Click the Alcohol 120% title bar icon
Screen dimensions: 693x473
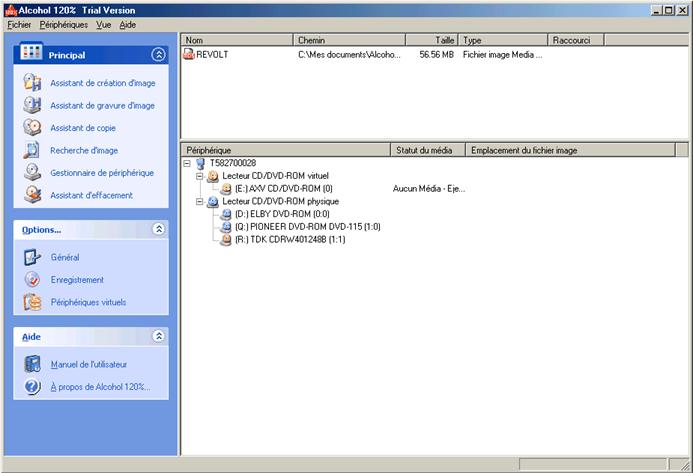click(11, 10)
